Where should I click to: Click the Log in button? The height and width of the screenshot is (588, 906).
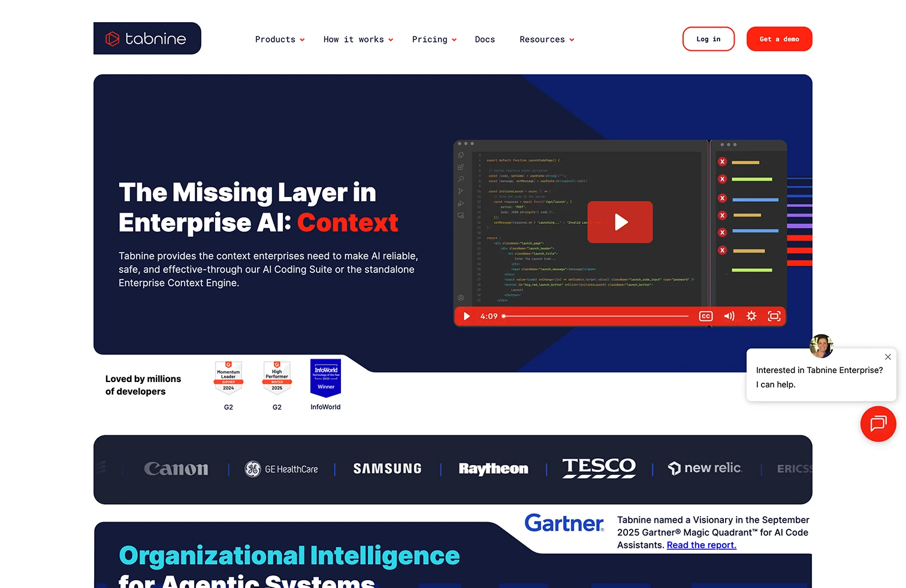(x=708, y=39)
